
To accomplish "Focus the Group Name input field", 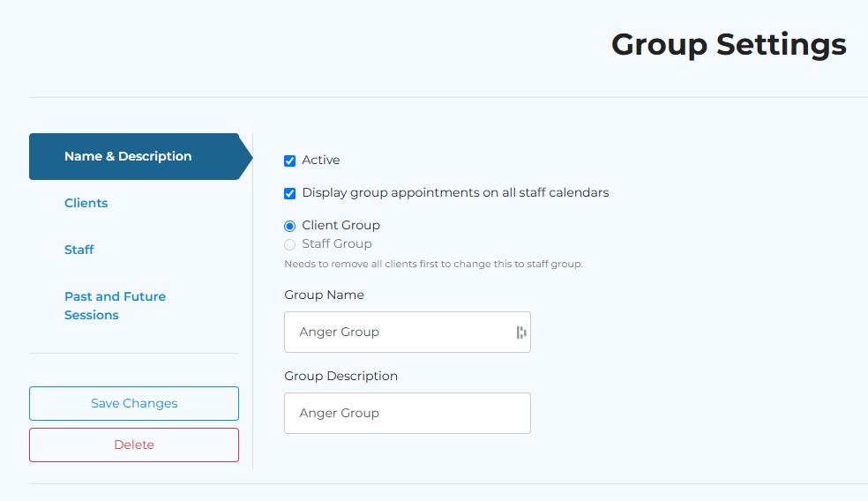I will [408, 333].
